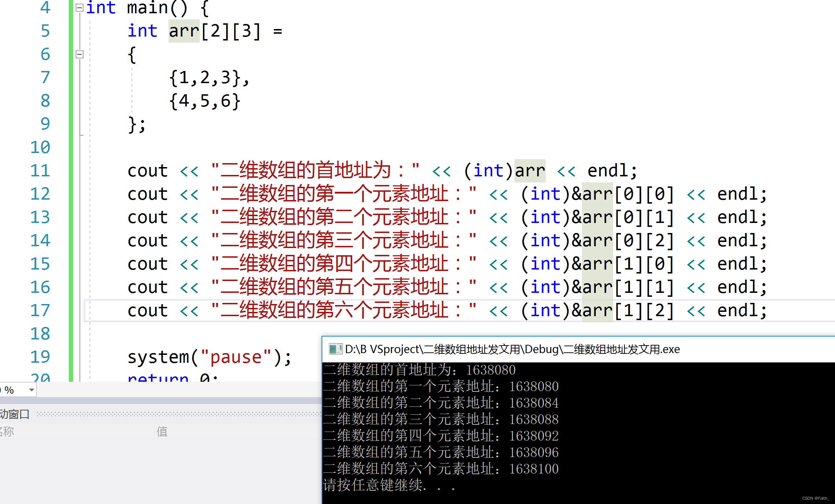
Task: Open the editor zoom percentage dropdown
Action: point(32,390)
